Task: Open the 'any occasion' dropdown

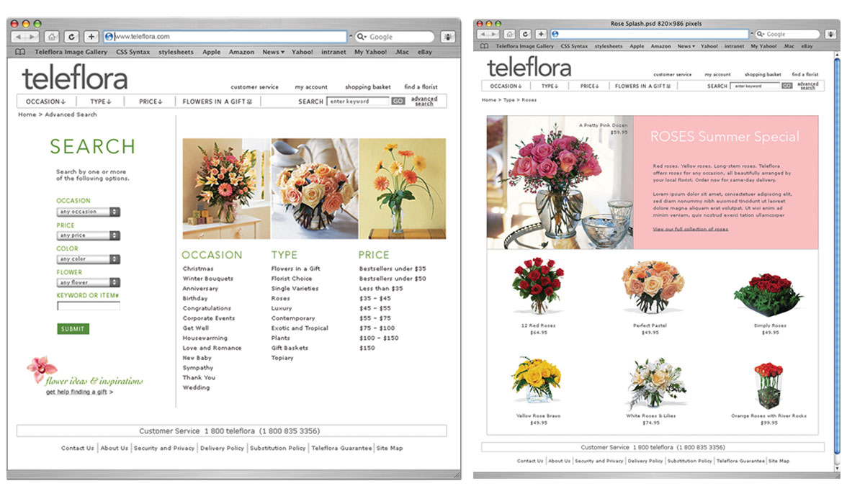Action: point(88,212)
